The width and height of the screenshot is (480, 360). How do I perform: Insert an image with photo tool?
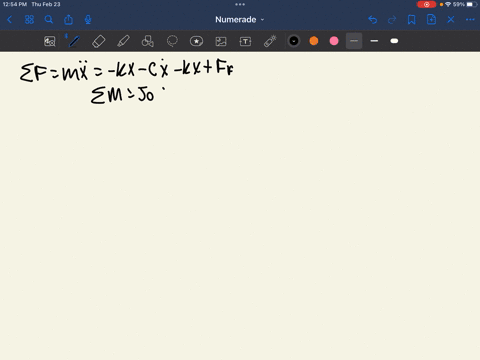pyautogui.click(x=221, y=41)
